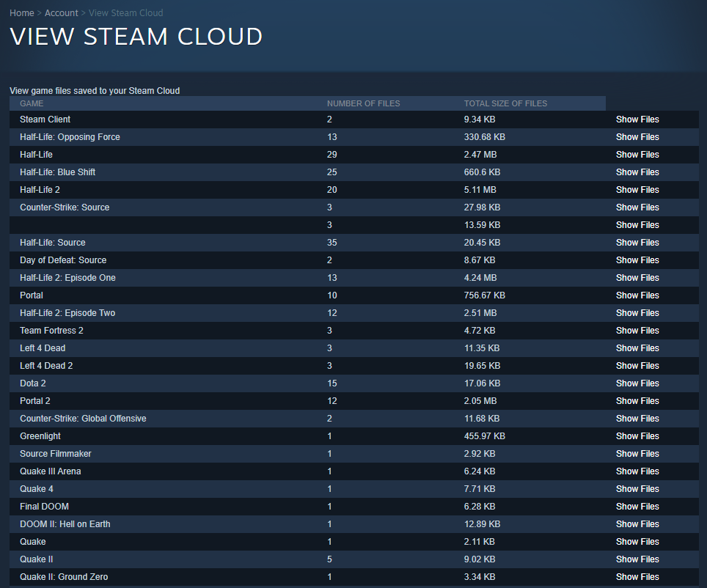
Task: Show files for Source Filmmaker
Action: [x=637, y=453]
